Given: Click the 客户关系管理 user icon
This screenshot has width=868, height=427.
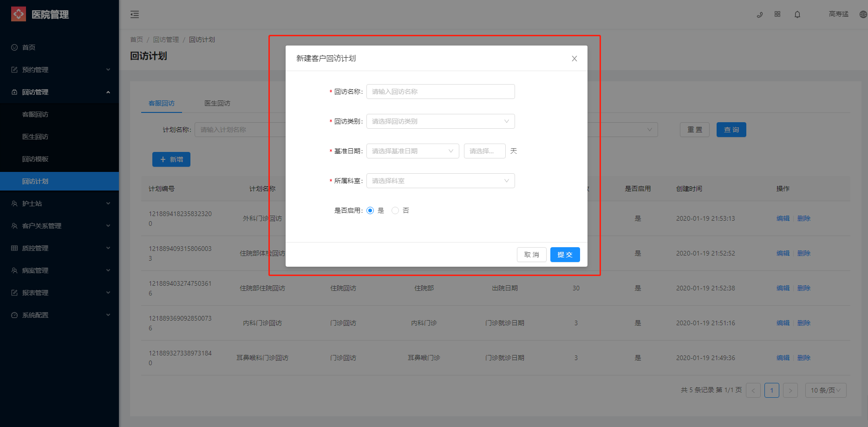Looking at the screenshot, I should 14,226.
